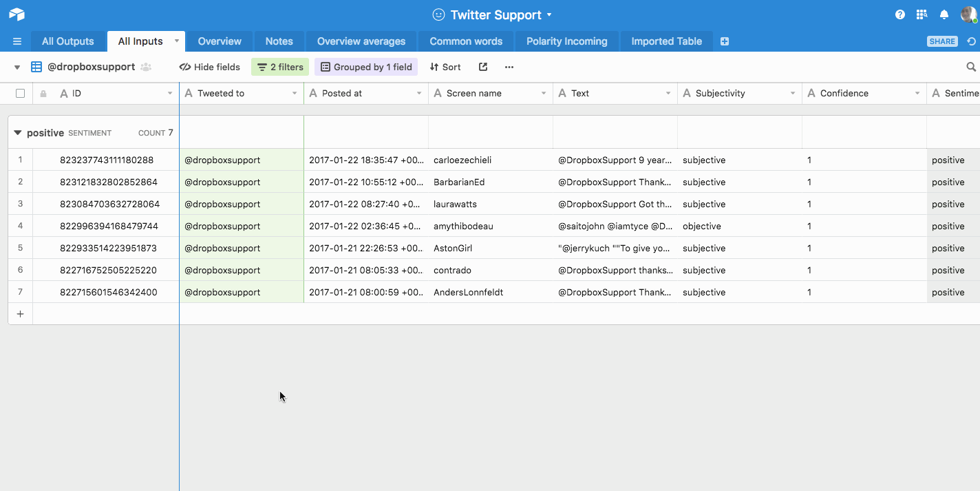
Task: Click the smiley emoji icon beside Twitter Support
Action: [438, 14]
